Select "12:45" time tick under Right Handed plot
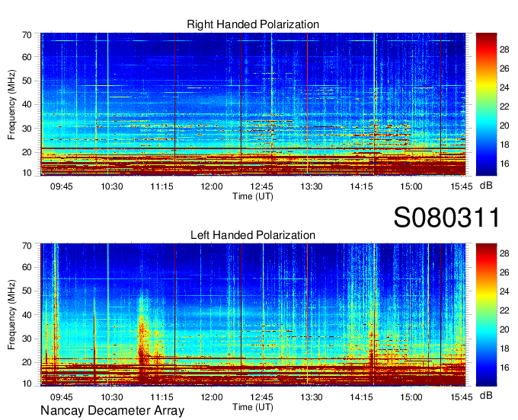This screenshot has width=518, height=420. [x=261, y=186]
